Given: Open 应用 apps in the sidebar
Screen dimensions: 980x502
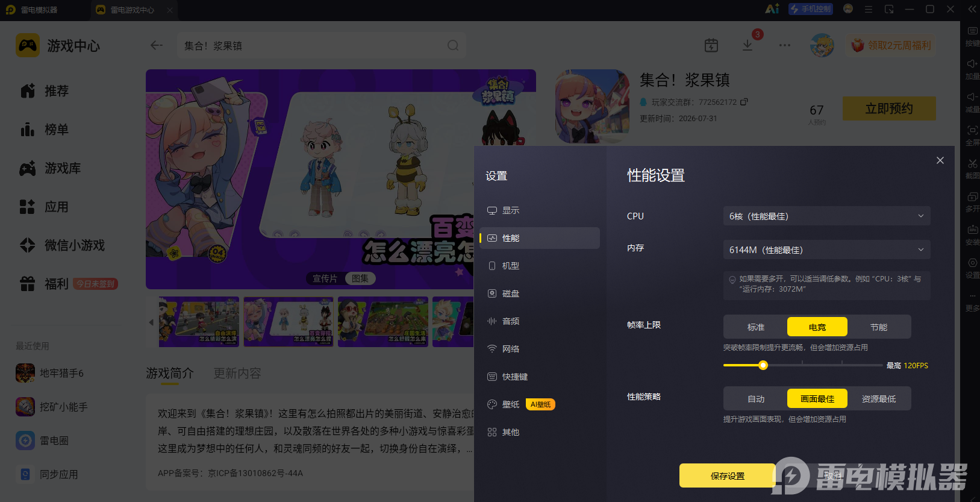Looking at the screenshot, I should pos(45,207).
